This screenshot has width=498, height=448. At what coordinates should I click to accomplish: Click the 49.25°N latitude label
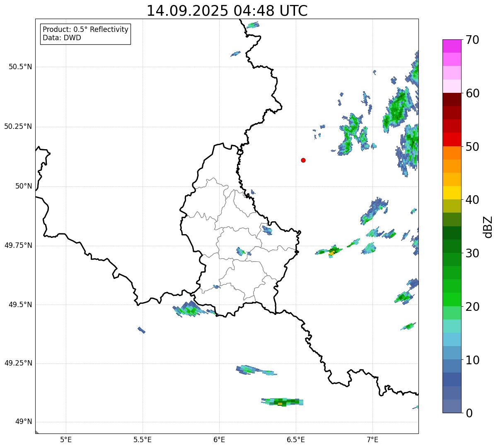pyautogui.click(x=18, y=363)
